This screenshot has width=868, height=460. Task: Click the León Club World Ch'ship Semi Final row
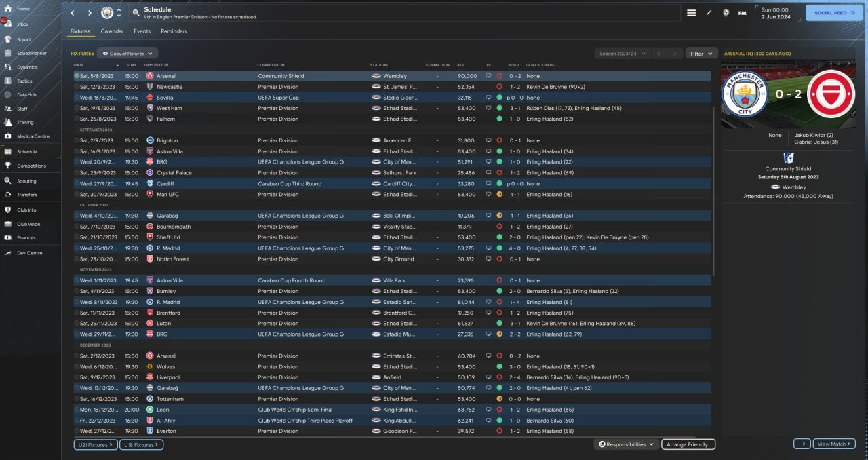392,410
